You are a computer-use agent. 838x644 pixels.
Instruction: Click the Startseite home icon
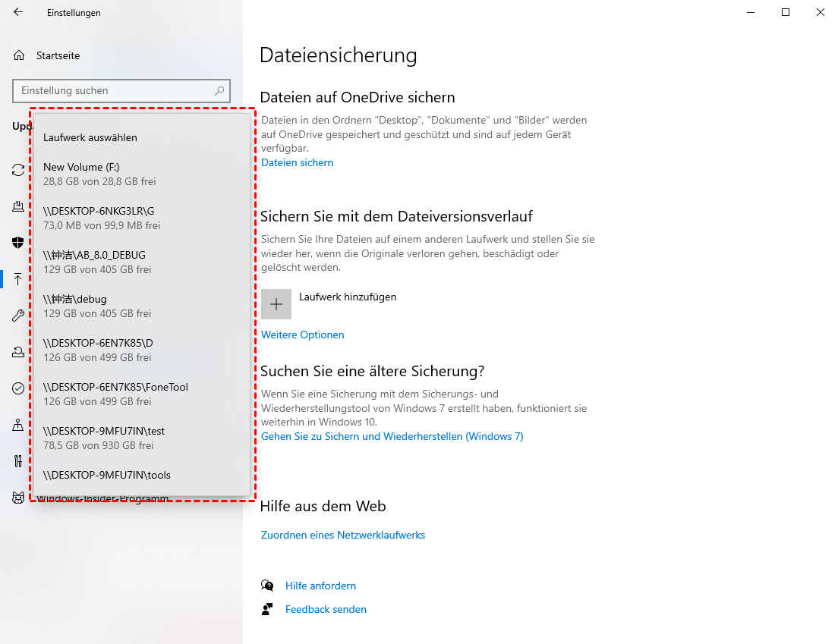click(19, 55)
